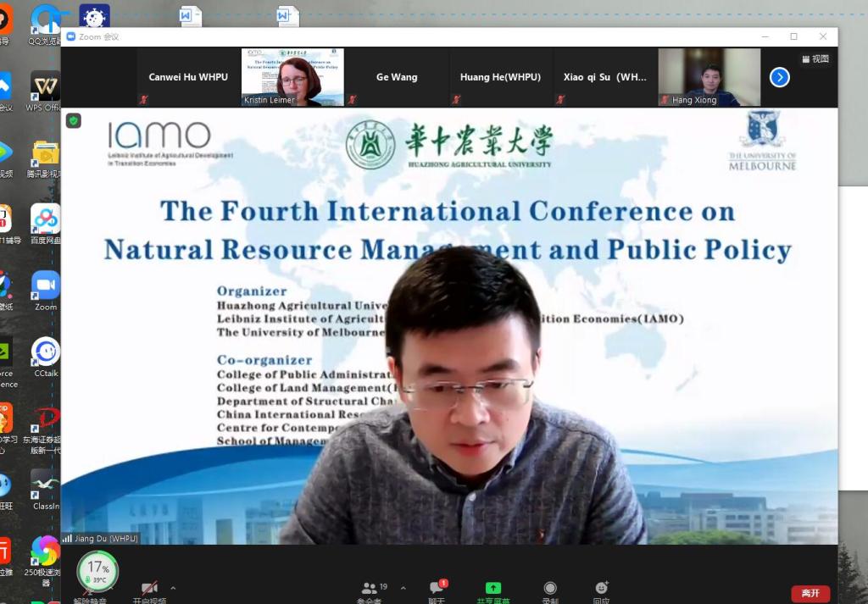Show next participants with blue arrow

pyautogui.click(x=779, y=77)
